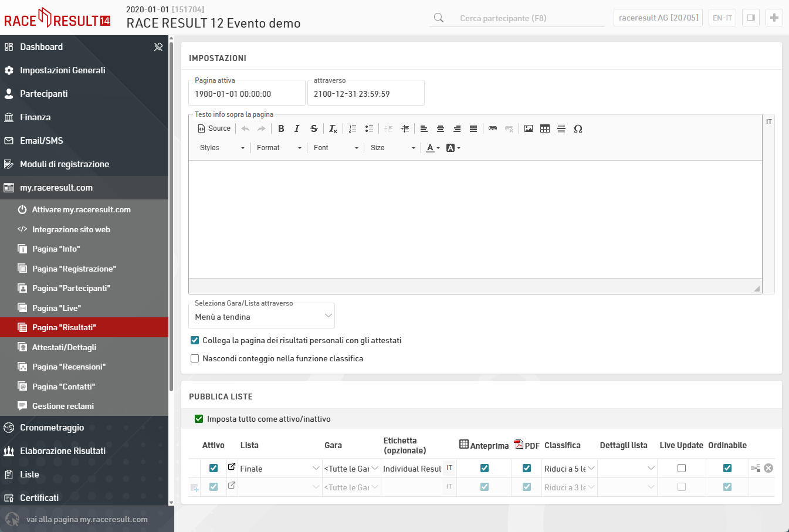
Task: Open the Classifica 'Riduci a 5' dropdown
Action: (569, 469)
